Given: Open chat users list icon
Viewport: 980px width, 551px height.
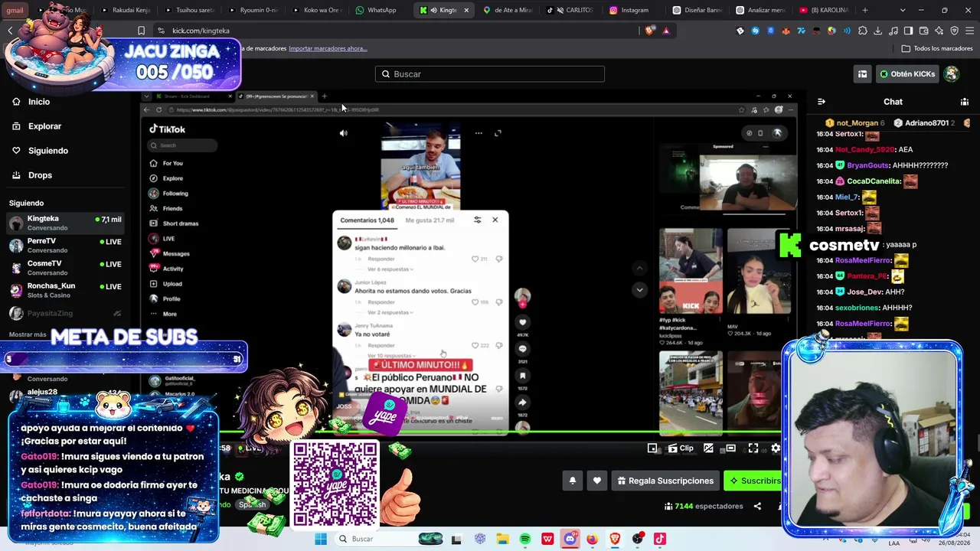Looking at the screenshot, I should coord(965,102).
